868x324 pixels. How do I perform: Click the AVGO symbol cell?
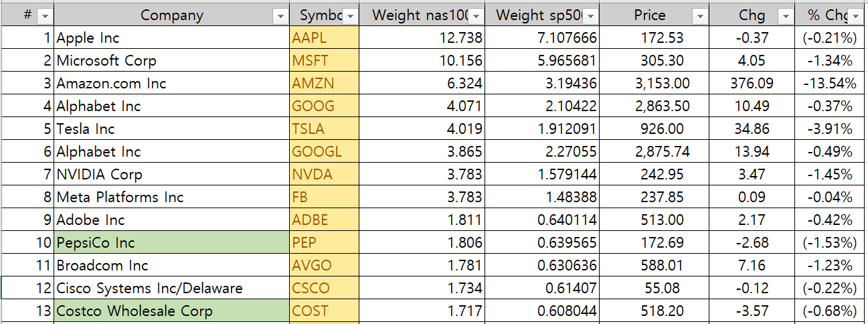click(x=325, y=266)
